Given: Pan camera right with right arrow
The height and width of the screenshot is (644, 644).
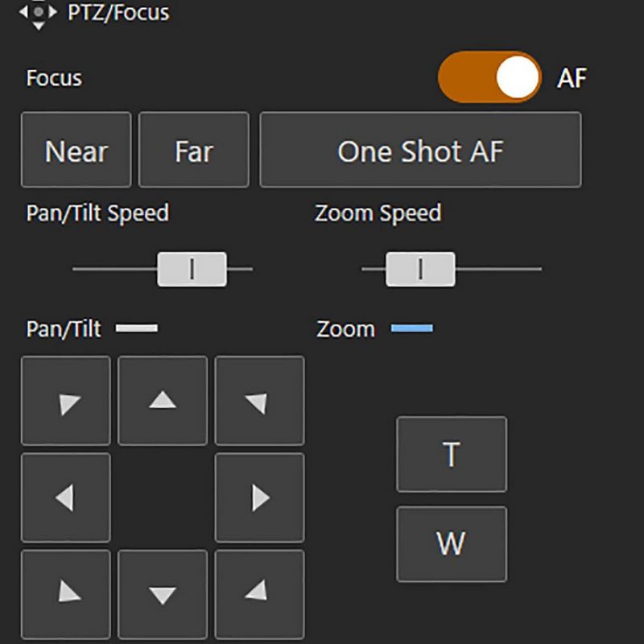Looking at the screenshot, I should pyautogui.click(x=259, y=497).
